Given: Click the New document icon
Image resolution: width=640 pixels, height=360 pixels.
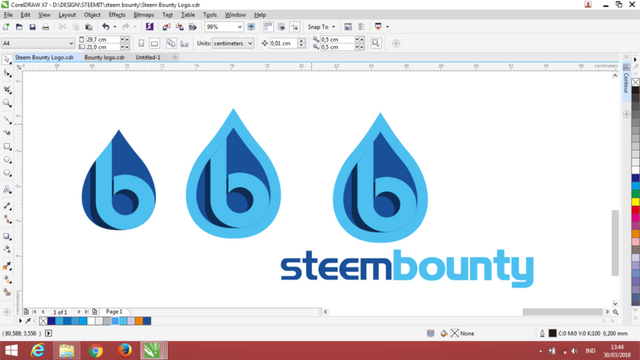Looking at the screenshot, I should (6, 27).
